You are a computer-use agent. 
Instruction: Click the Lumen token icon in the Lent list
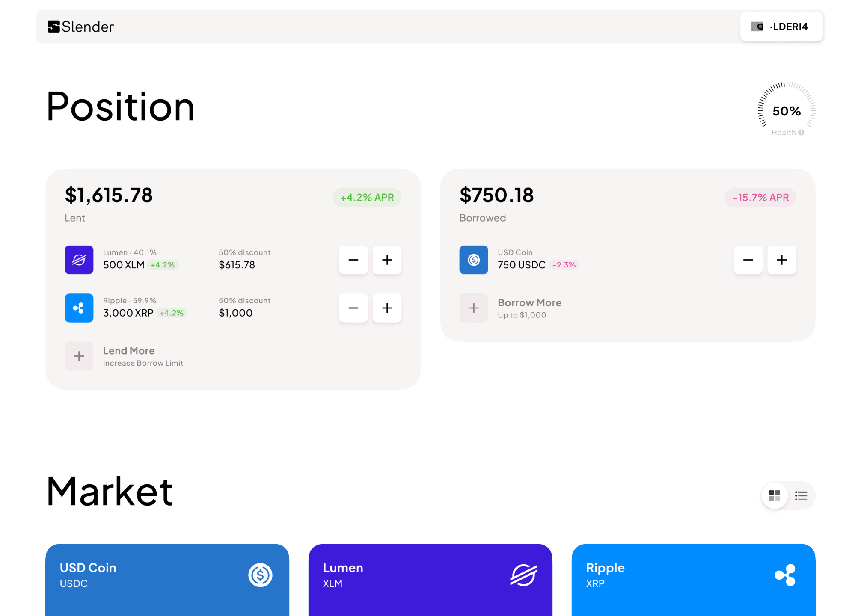(x=79, y=260)
